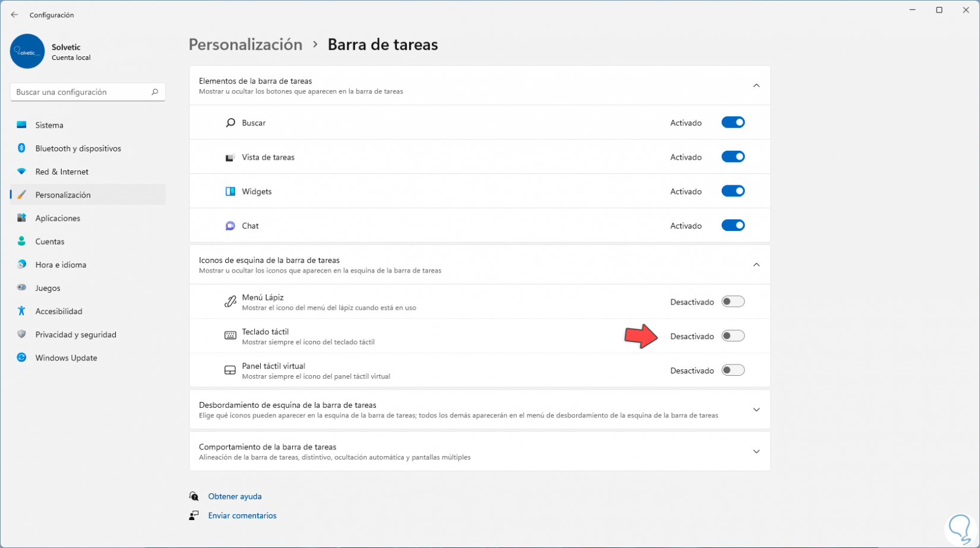
Task: Open Bluetooth y dispositivos category
Action: (x=88, y=148)
